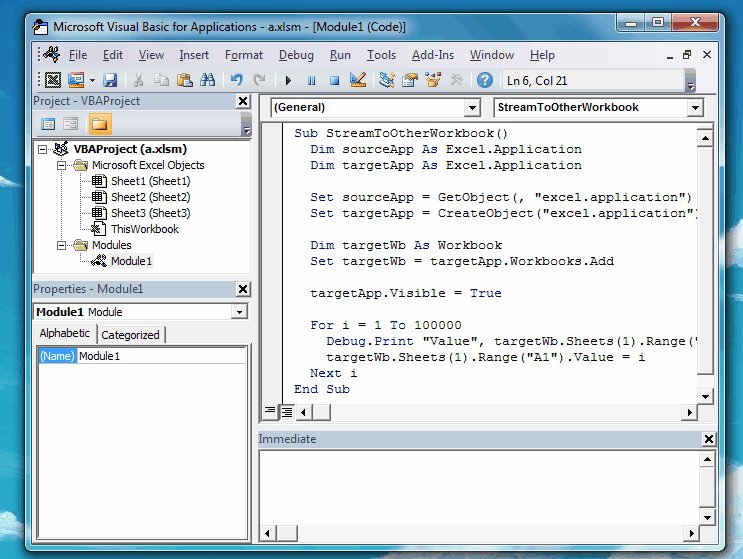Click the Toolbox hammer and wrench icon
Viewport: 743px width, 559px height.
pos(456,80)
